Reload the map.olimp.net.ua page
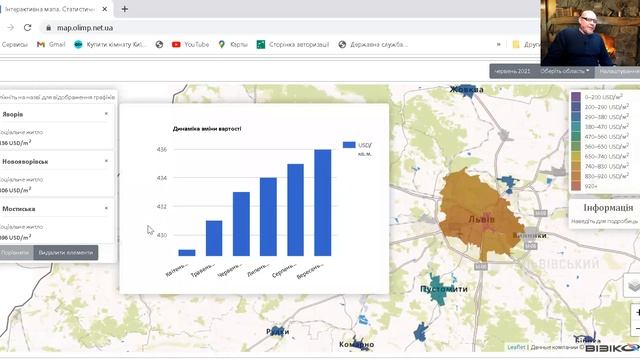The image size is (640, 360). [27, 27]
